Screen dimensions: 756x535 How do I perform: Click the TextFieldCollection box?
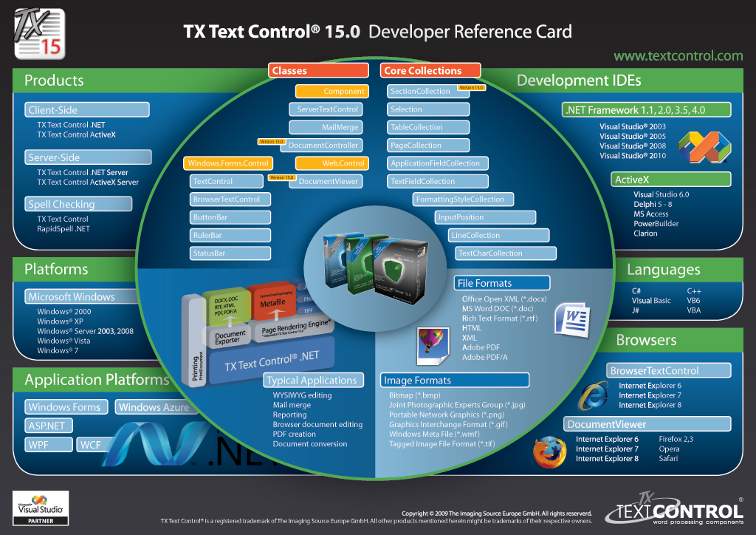438,181
